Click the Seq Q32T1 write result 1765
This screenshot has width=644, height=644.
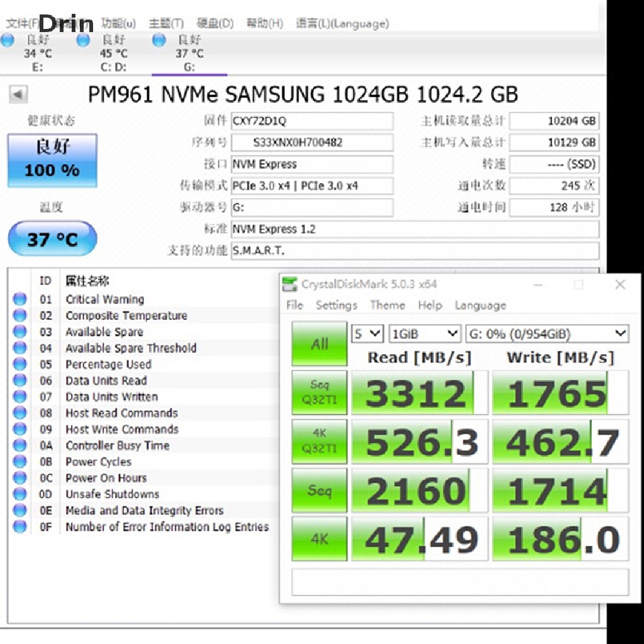(560, 392)
